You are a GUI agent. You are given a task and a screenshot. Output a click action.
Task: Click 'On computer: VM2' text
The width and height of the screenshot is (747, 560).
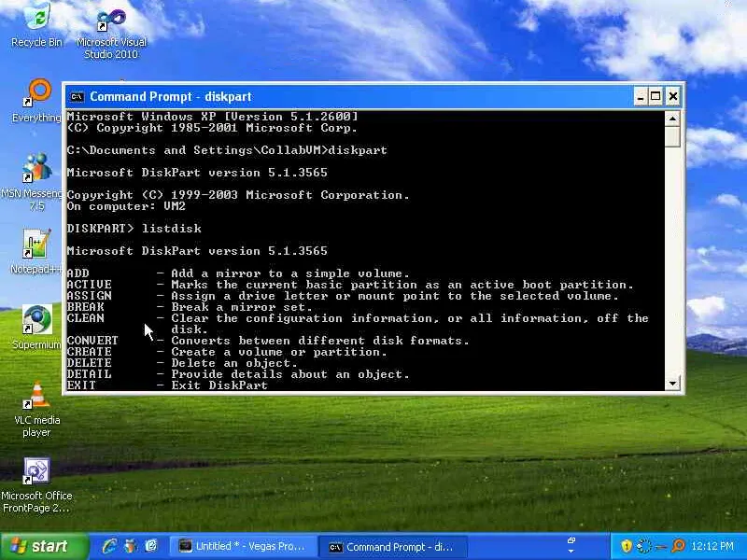pyautogui.click(x=126, y=206)
